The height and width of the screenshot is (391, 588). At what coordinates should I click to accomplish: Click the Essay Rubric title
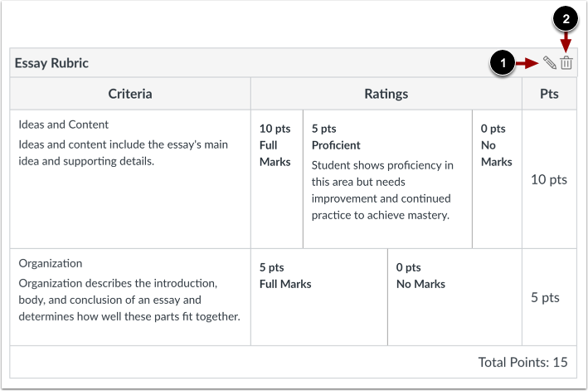click(x=51, y=63)
